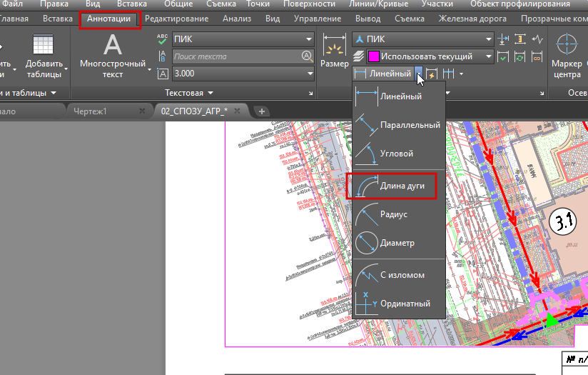Viewport: 588px width, 375px height.
Task: Expand the Текстовая panel arrow
Action: tap(211, 93)
